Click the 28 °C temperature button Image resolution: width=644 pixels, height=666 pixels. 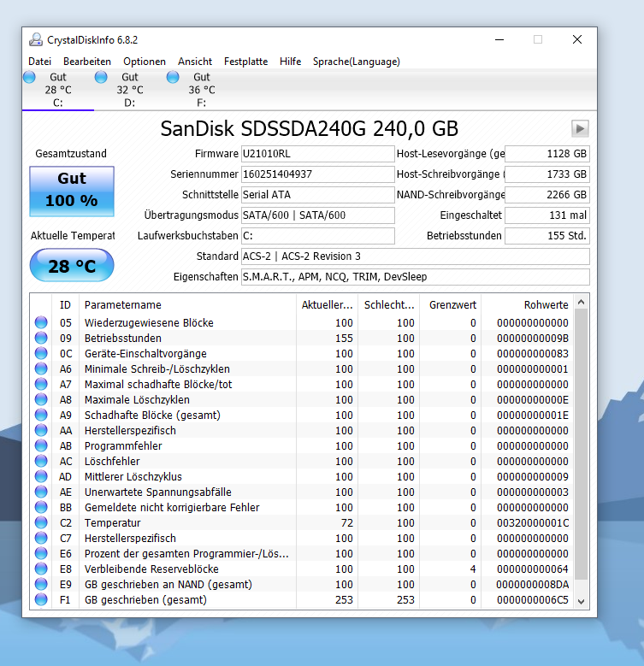(x=72, y=266)
